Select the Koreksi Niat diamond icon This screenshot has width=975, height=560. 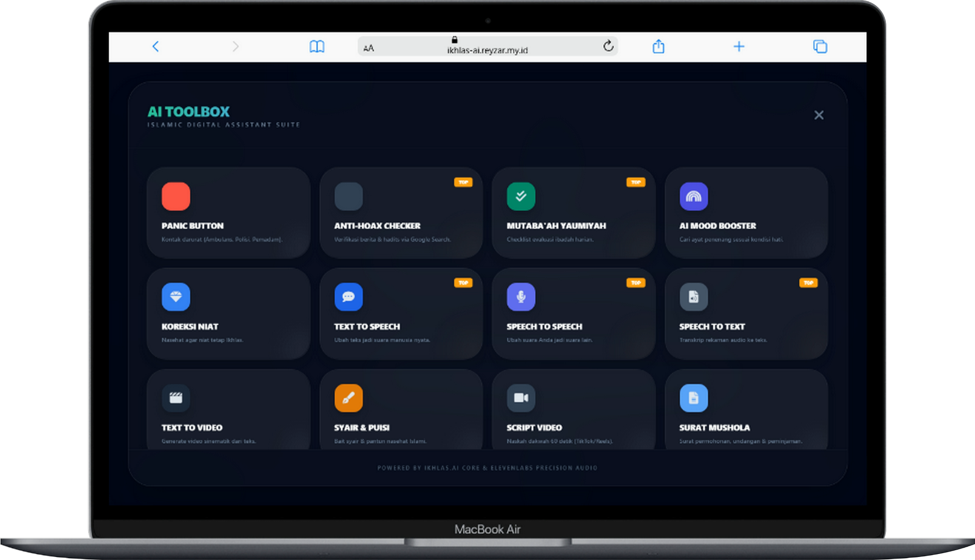176,297
